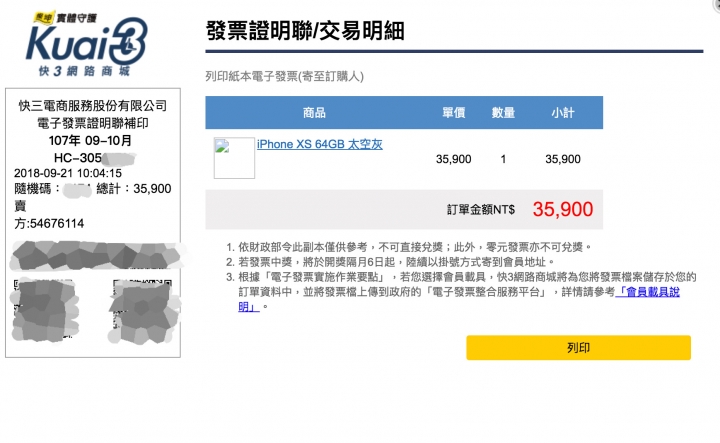Click the 快3網路商城 caption under the logo
Screen dimensions: 720x443
pos(84,71)
